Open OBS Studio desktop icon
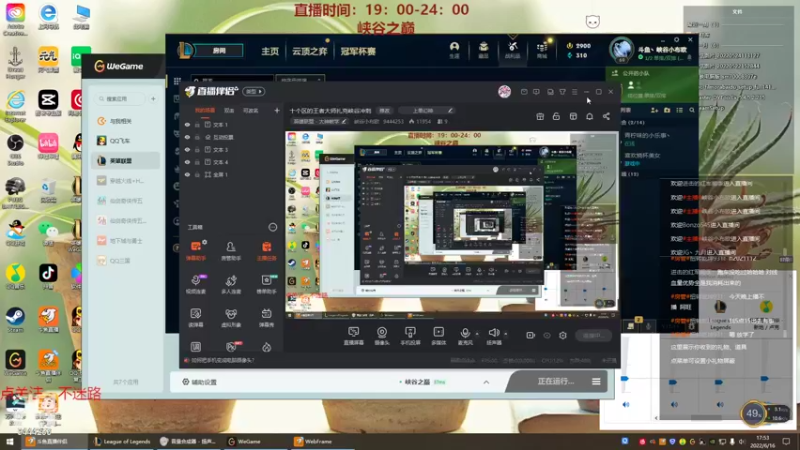Screen dimensions: 800x450 click(15, 150)
